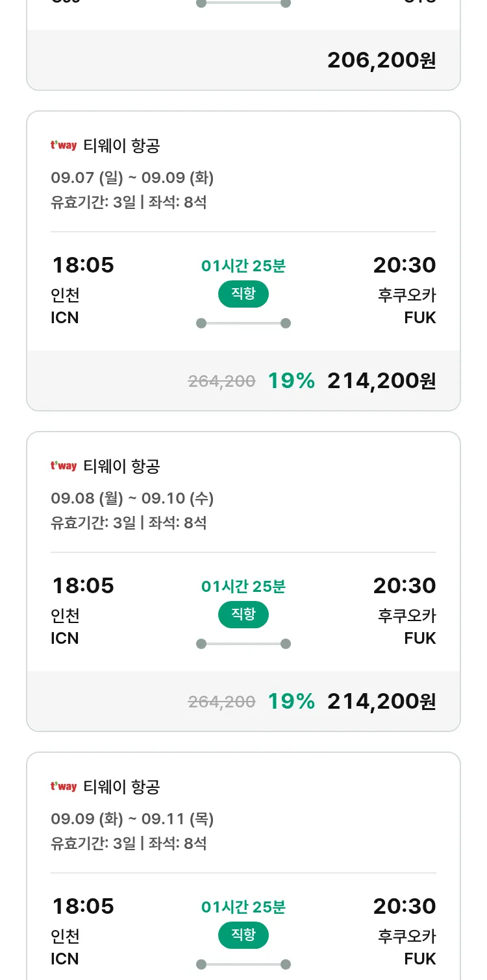Select 214,200원 price for 09.08 flight
487x980 pixels.
381,702
